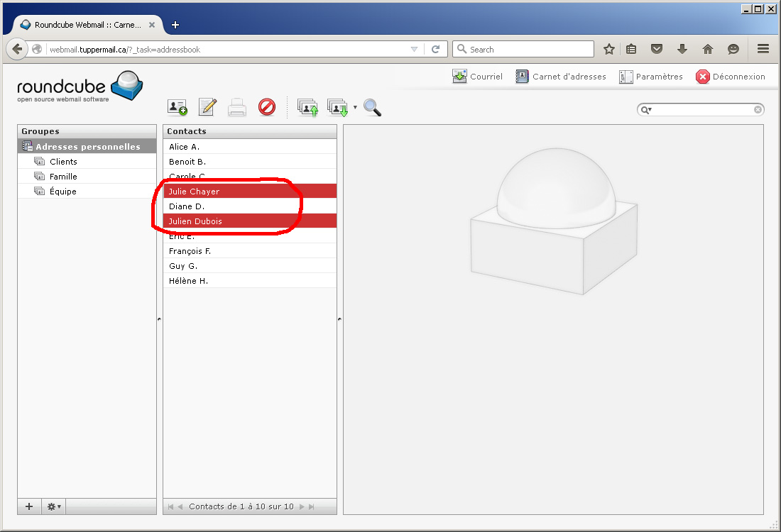781x532 pixels.
Task: Select the Famille contact group
Action: 63,177
